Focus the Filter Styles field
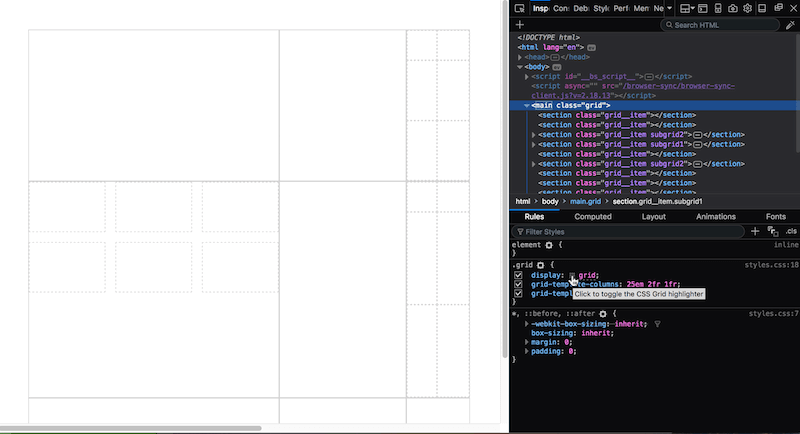This screenshot has height=434, width=800. coord(628,232)
